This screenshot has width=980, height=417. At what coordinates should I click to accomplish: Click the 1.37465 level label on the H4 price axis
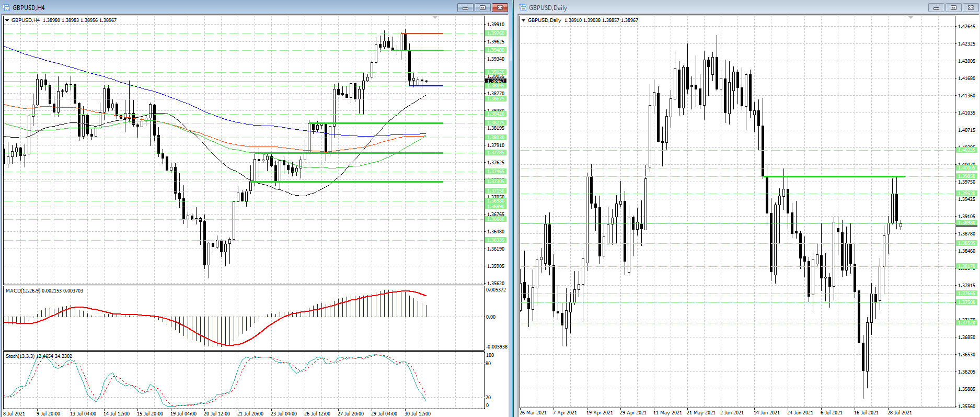pyautogui.click(x=496, y=172)
